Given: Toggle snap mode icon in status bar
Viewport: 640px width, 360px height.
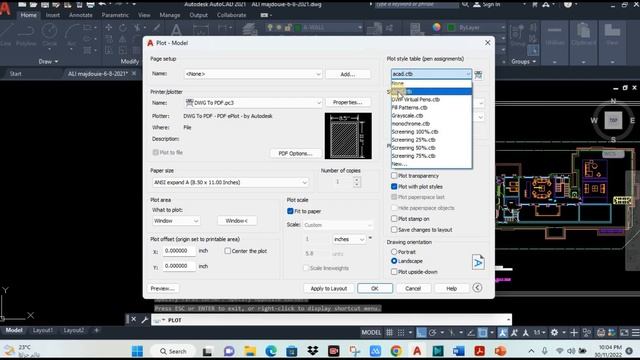Looking at the screenshot, I should coord(401,333).
